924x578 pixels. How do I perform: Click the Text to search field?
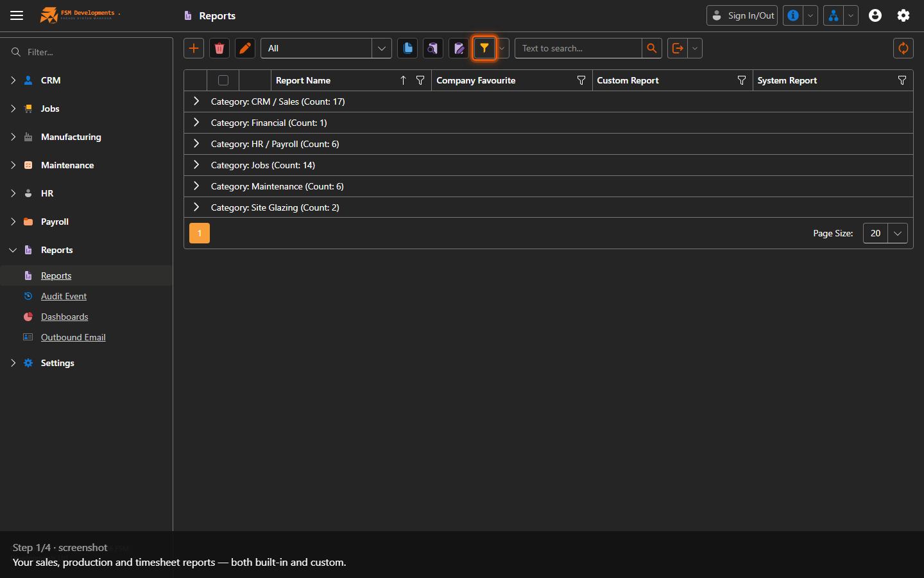click(578, 48)
